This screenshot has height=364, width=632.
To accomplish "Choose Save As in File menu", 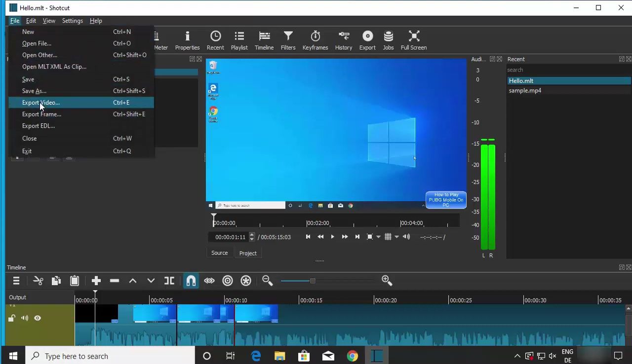I will (x=81, y=91).
